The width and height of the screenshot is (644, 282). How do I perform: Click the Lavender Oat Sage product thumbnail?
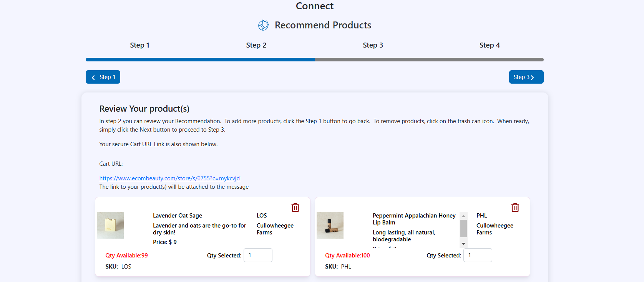110,225
